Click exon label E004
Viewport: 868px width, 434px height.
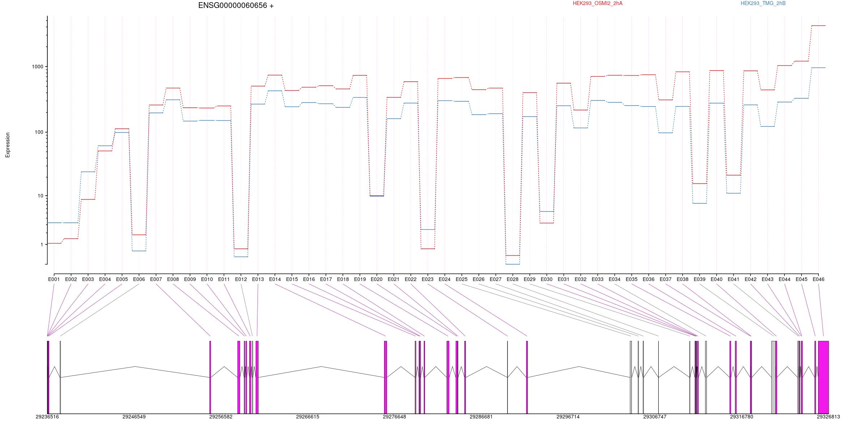(x=105, y=279)
